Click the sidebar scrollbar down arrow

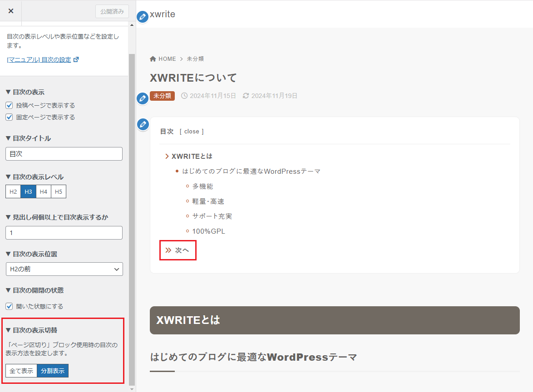coord(132,389)
